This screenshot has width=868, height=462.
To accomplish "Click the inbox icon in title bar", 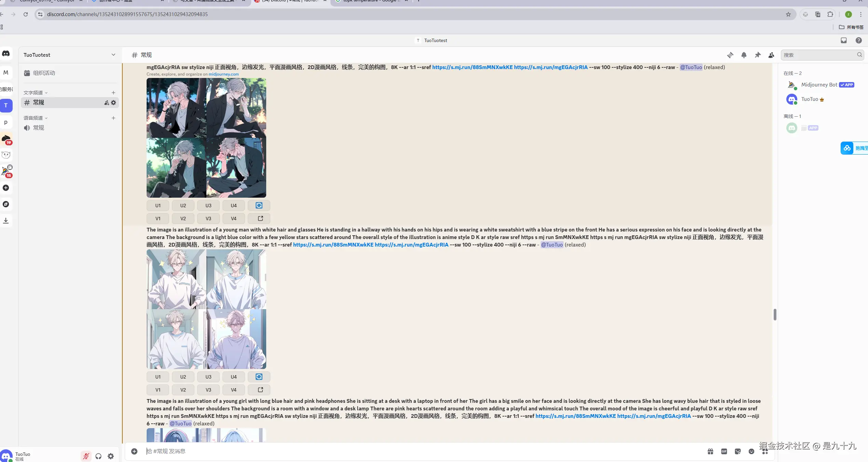I will [x=843, y=40].
